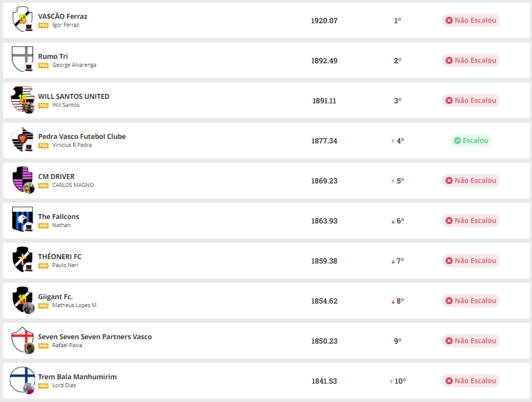The height and width of the screenshot is (402, 532).
Task: Click the Trem Bala Manhumirim team name
Action: click(78, 377)
